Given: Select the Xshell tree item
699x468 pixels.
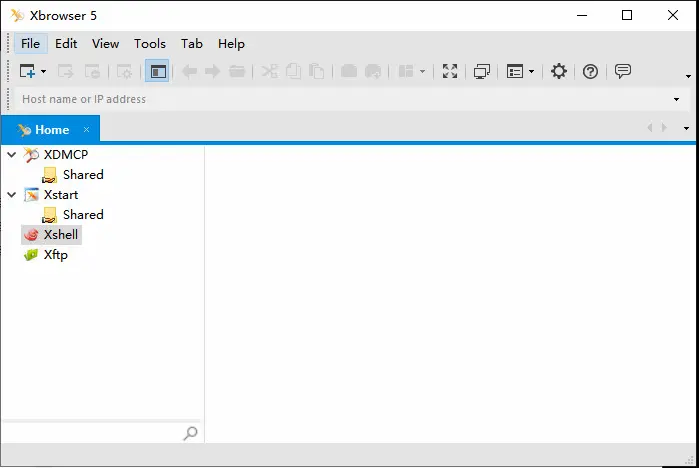Looking at the screenshot, I should 61,234.
